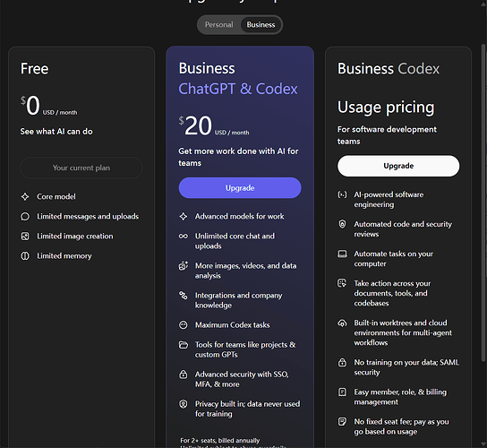The height and width of the screenshot is (448, 487).
Task: Click the purple Upgrade button for Business
Action: (x=240, y=188)
